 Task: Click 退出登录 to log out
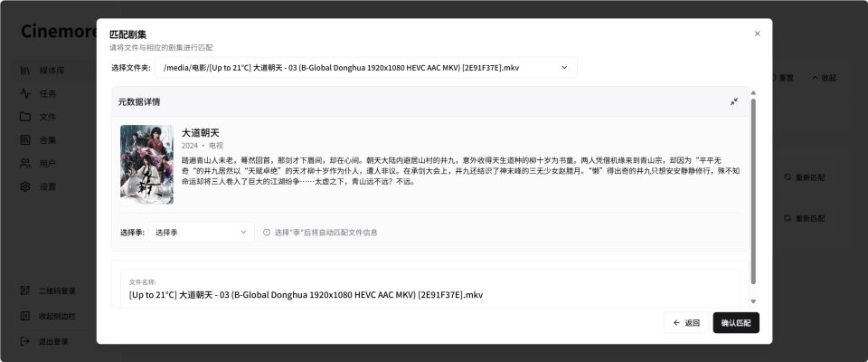pyautogui.click(x=53, y=342)
